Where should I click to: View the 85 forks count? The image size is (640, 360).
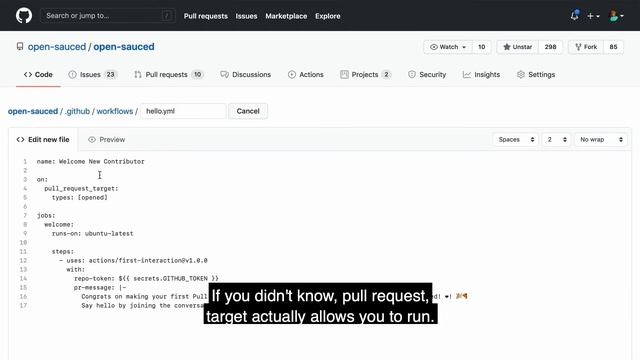(613, 47)
